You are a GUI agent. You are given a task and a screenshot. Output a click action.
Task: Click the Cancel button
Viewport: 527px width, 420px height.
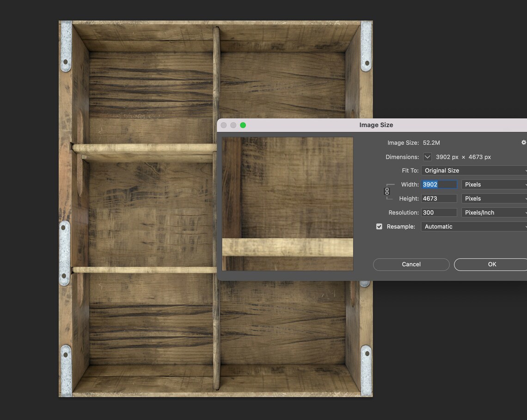(x=411, y=264)
